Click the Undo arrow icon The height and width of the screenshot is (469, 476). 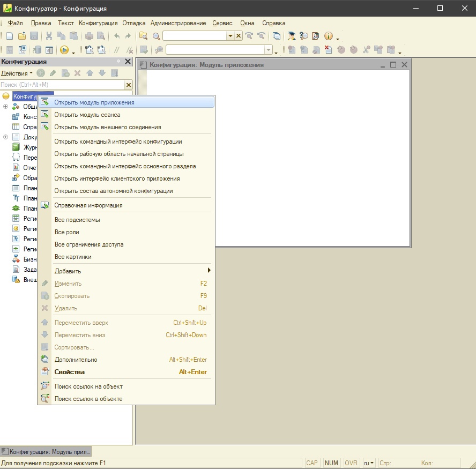click(117, 36)
